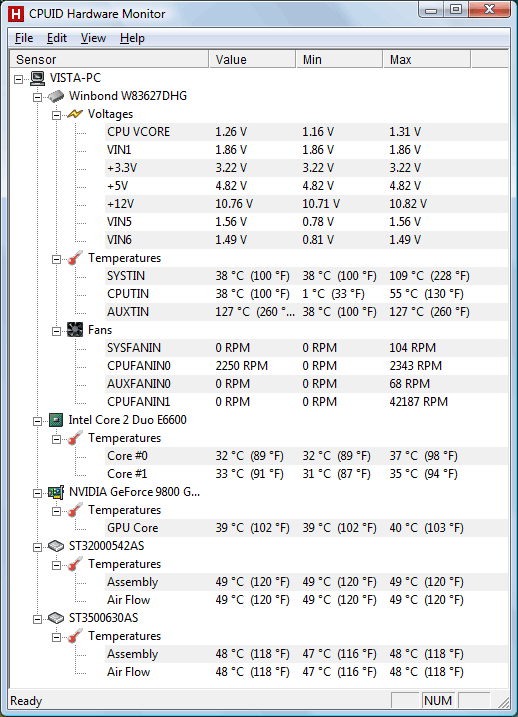
Task: Select the SYSTIN temperature row
Action: [306, 276]
